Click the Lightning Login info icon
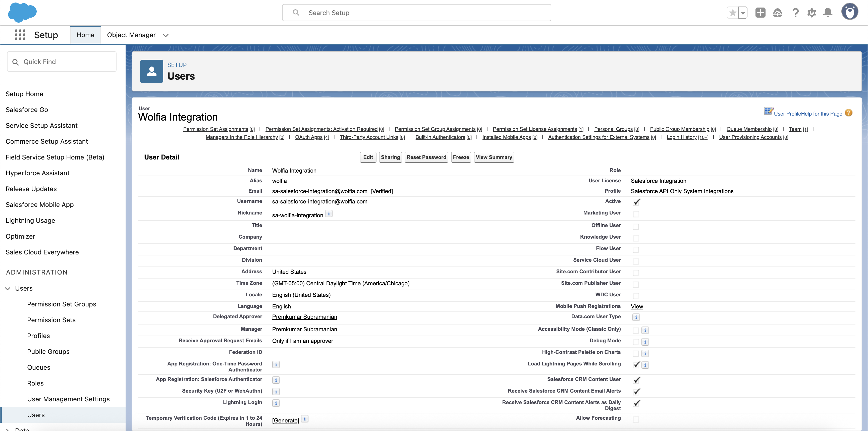The height and width of the screenshot is (431, 868). pyautogui.click(x=276, y=403)
